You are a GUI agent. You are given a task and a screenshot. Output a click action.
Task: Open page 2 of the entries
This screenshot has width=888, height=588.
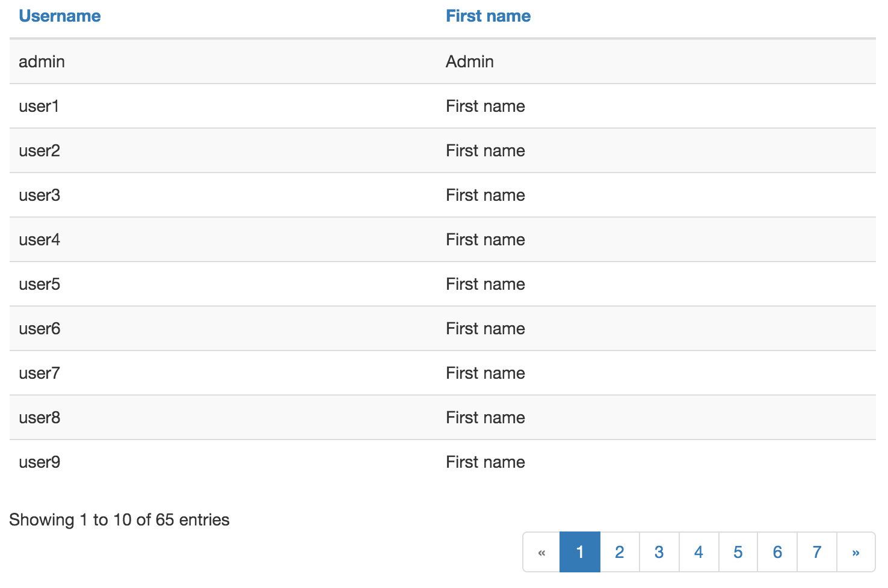click(620, 552)
